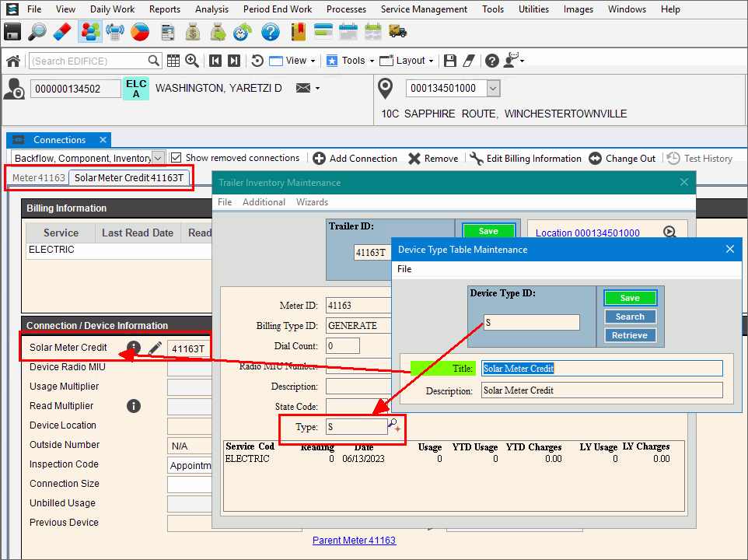Open the chat support person dropdown
The height and width of the screenshot is (560, 748).
514,61
